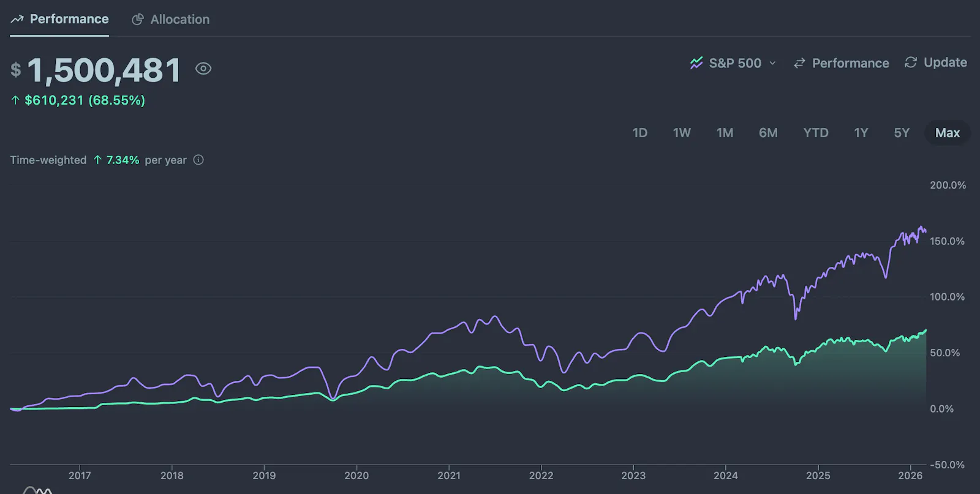Screen dimensions: 980x494
Task: Toggle portfolio value visibility eye icon
Action: coord(203,69)
